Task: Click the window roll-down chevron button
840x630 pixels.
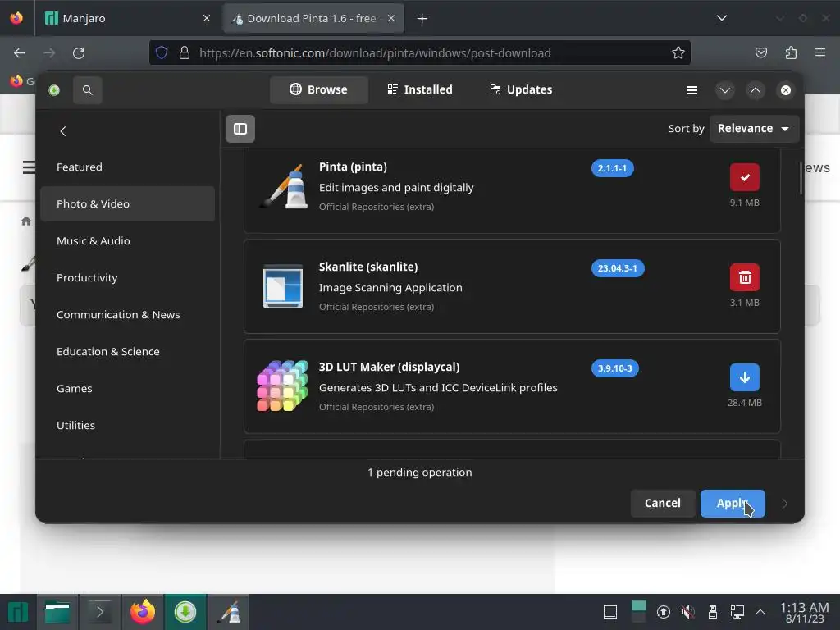Action: coord(725,90)
